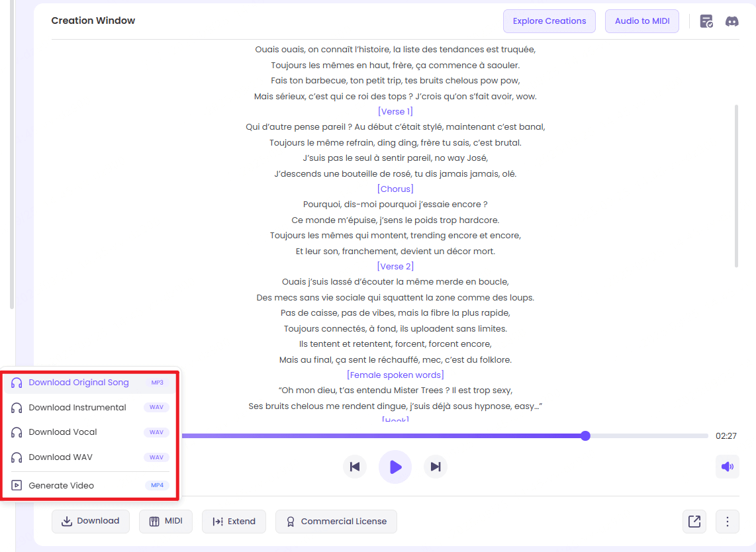Click the MP3 badge on Original Song
This screenshot has height=552, width=756.
pos(157,383)
